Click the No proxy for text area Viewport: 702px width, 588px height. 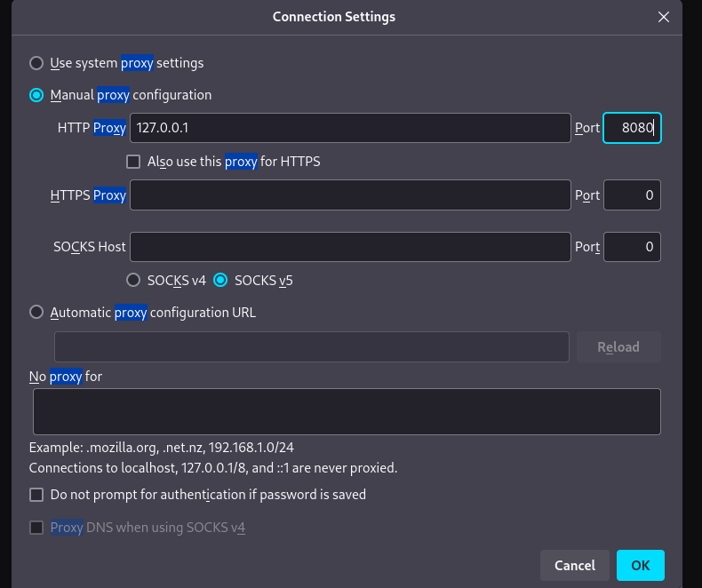[347, 412]
